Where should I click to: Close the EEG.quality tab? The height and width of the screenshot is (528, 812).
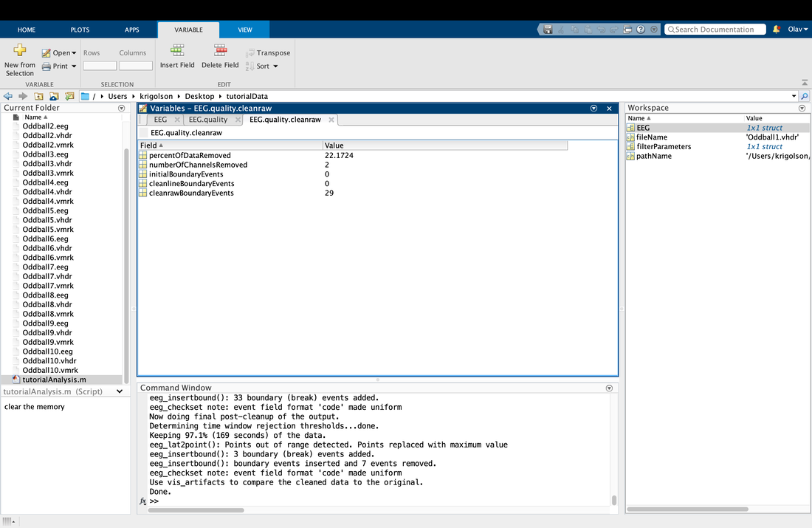[238, 120]
